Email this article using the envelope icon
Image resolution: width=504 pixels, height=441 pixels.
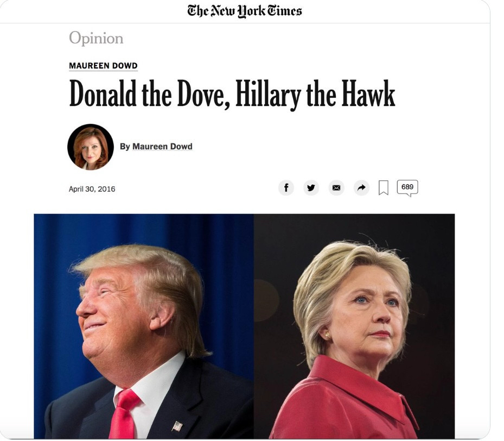(336, 187)
